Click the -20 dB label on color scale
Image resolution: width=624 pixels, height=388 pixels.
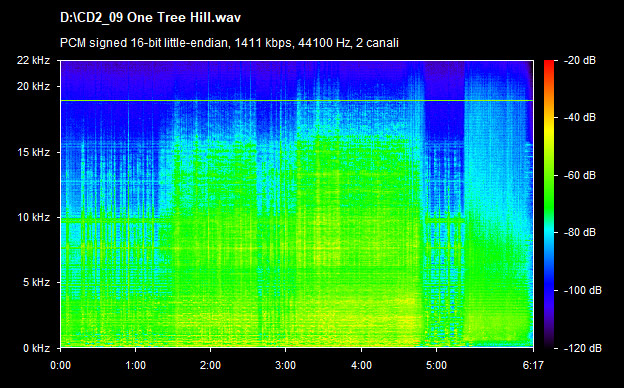(x=580, y=60)
